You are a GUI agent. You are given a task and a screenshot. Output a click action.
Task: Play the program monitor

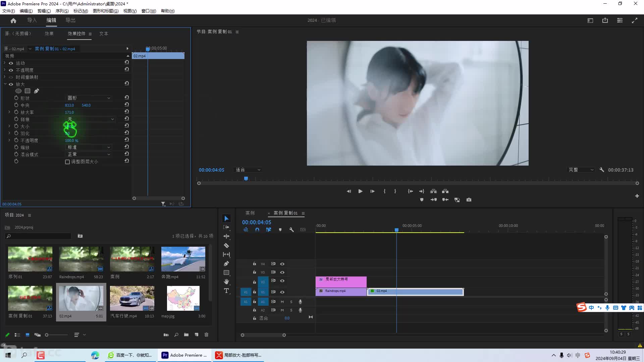tap(360, 191)
